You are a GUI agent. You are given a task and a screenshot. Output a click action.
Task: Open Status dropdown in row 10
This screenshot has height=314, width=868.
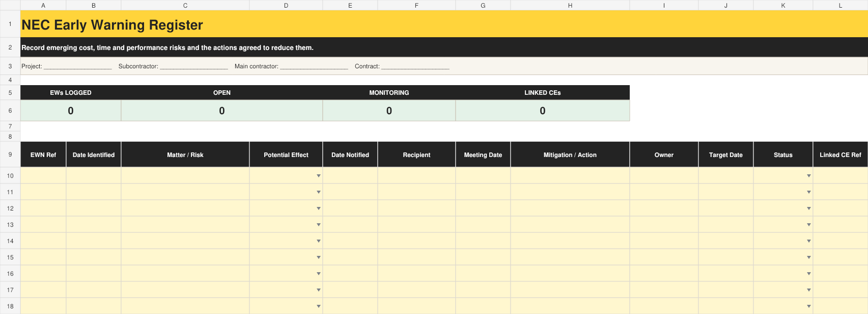pyautogui.click(x=809, y=176)
